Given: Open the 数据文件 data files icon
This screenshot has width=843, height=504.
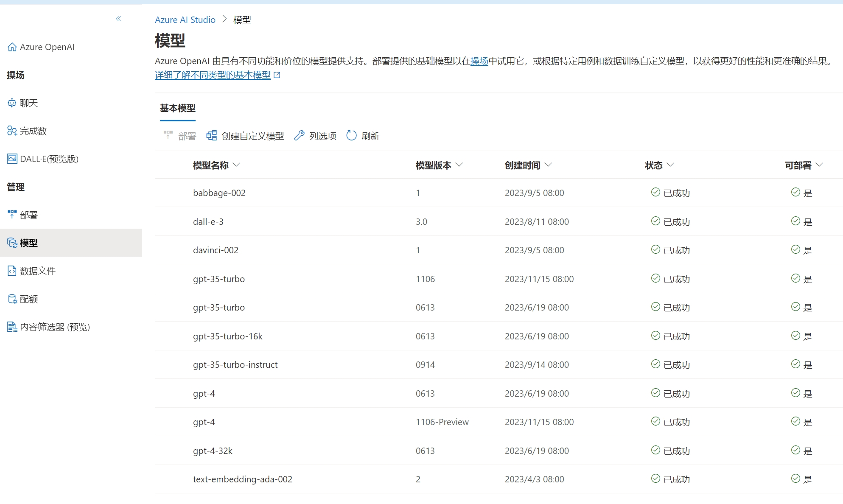Looking at the screenshot, I should [x=12, y=271].
